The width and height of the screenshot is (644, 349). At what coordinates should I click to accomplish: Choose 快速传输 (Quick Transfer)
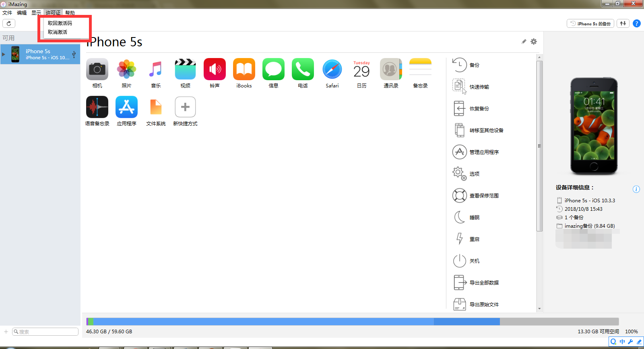click(471, 87)
